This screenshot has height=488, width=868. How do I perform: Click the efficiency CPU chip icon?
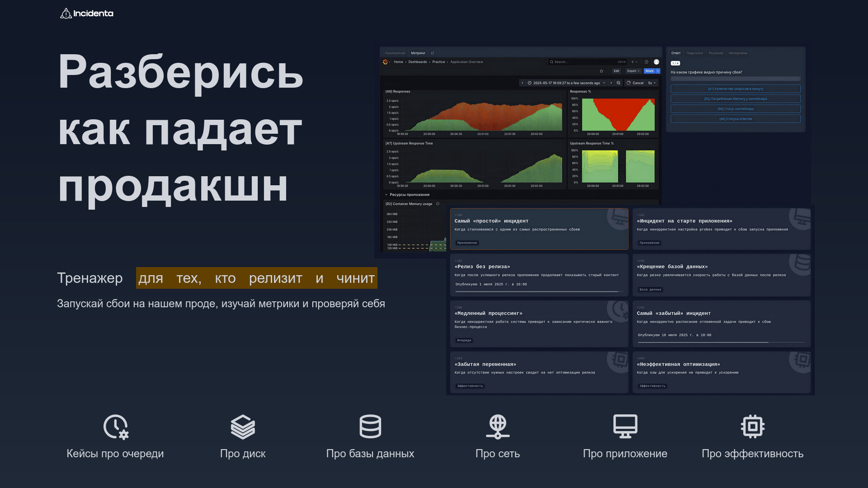pos(753,427)
